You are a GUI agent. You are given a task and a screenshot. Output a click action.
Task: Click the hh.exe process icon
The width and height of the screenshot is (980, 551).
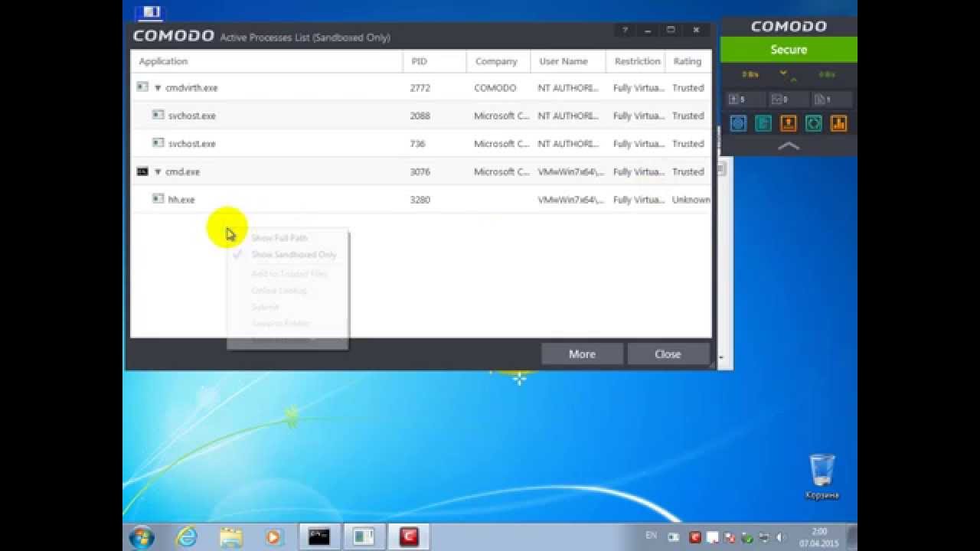tap(158, 199)
